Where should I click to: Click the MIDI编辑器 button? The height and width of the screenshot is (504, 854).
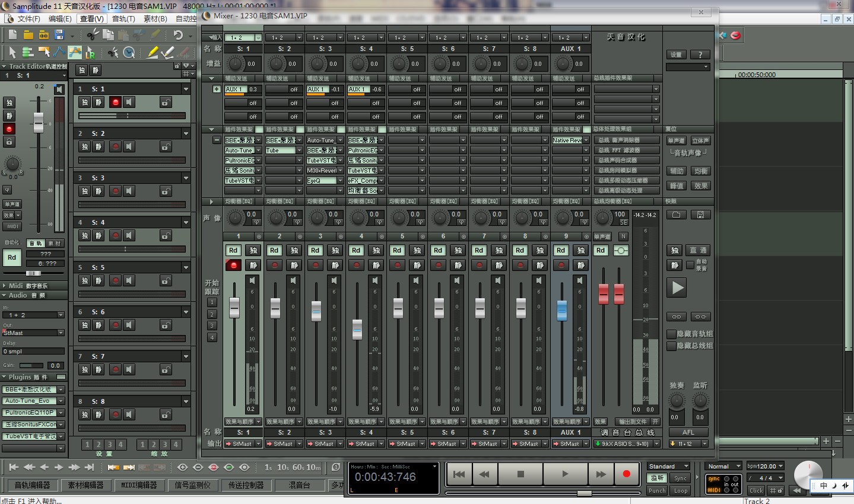139,485
